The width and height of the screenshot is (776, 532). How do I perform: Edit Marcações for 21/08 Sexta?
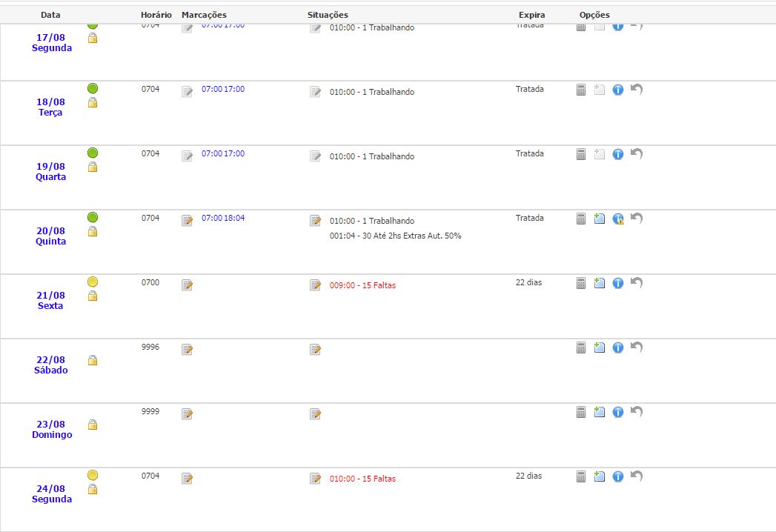coord(188,285)
